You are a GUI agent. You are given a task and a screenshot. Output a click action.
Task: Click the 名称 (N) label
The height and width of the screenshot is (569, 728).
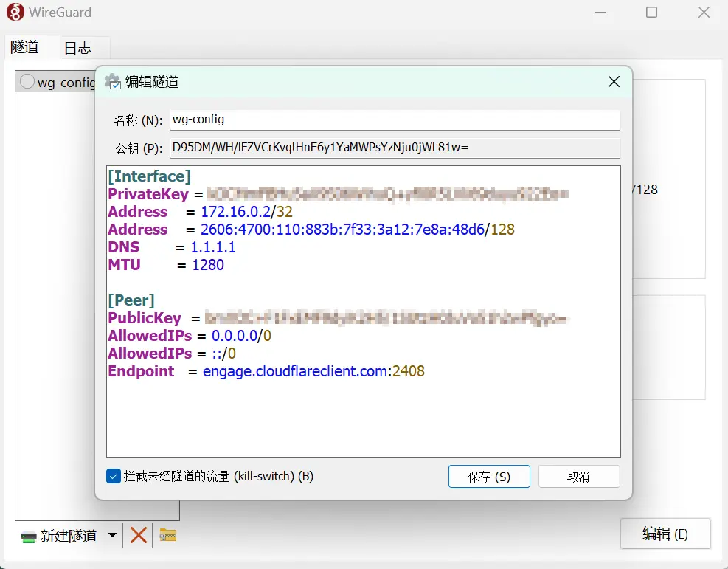click(139, 121)
